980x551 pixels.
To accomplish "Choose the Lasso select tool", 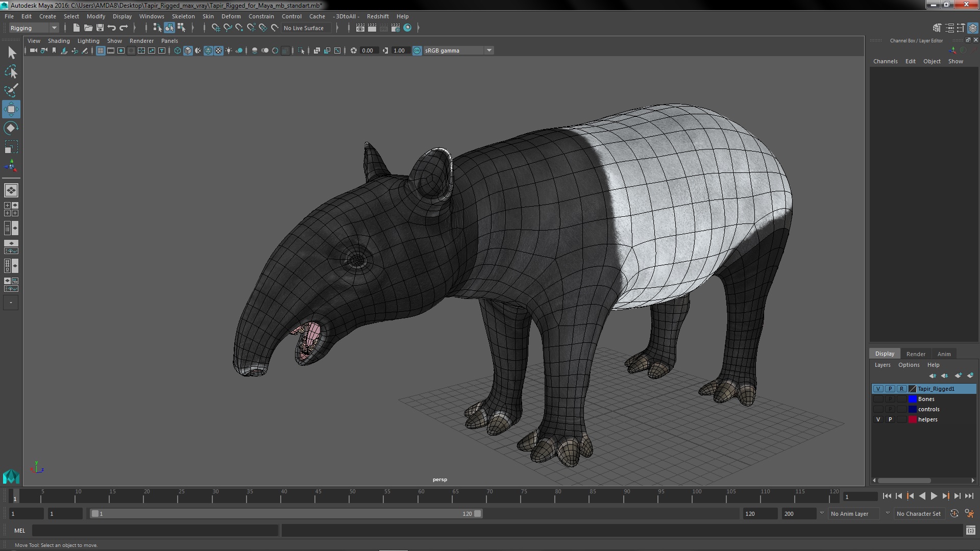I will [11, 71].
